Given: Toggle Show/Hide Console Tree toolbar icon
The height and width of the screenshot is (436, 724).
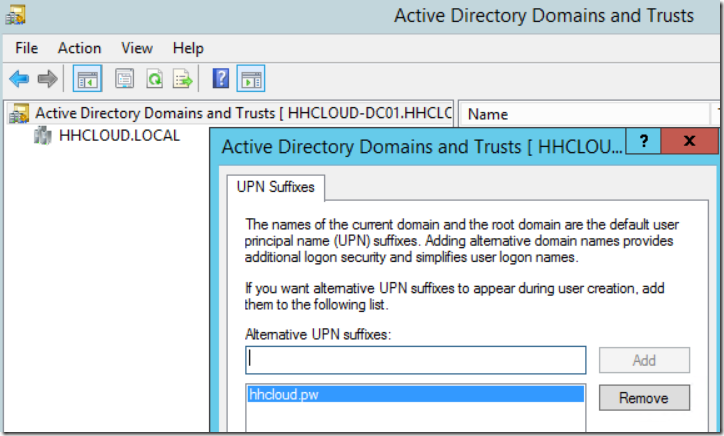Looking at the screenshot, I should tap(87, 79).
